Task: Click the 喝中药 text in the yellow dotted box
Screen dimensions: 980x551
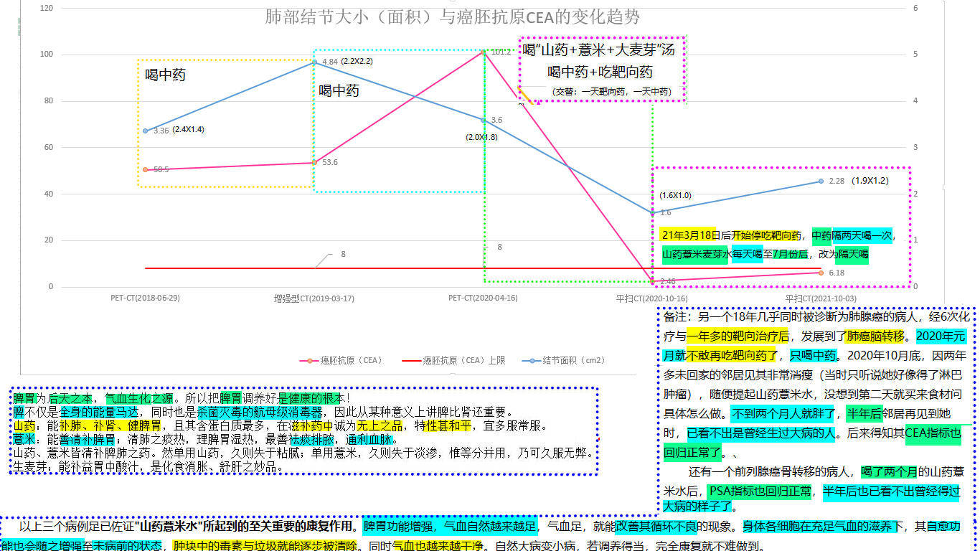Action: [165, 75]
